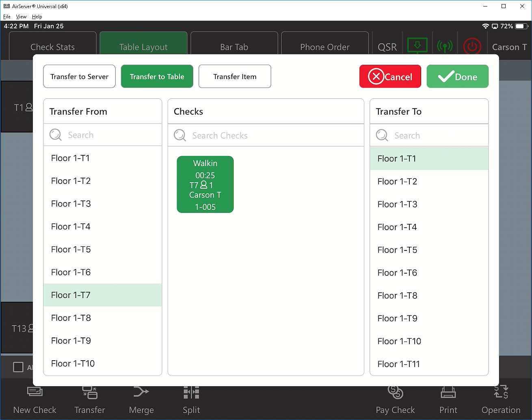
Task: Open the View menu
Action: (21, 17)
